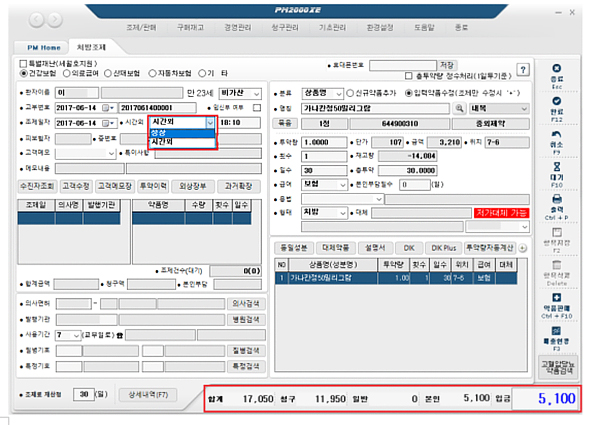
Task: Click the red 저가대체 가능 label
Action: [x=501, y=213]
